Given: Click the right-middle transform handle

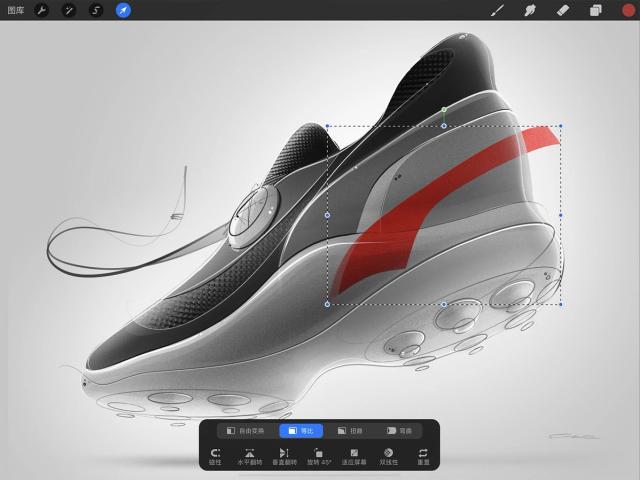Looking at the screenshot, I should 561,215.
